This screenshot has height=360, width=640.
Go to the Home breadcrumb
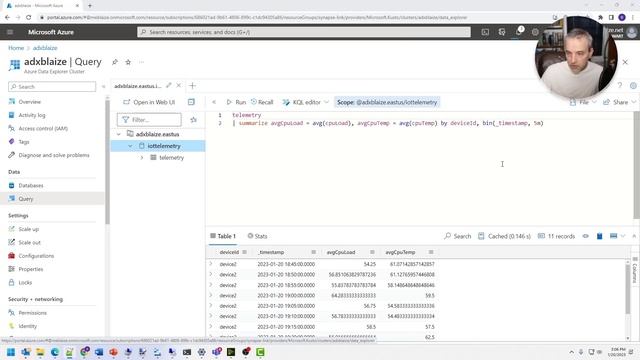pyautogui.click(x=16, y=48)
